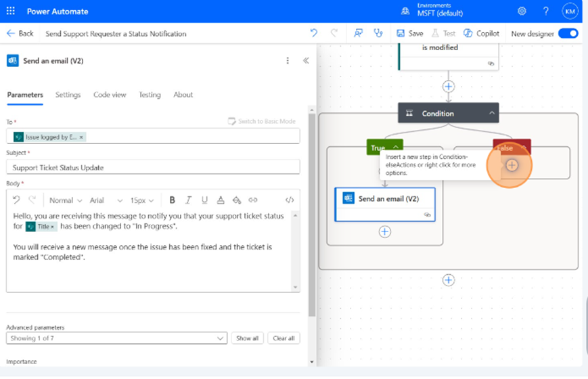
Task: Open the environments picker icon
Action: (x=405, y=12)
